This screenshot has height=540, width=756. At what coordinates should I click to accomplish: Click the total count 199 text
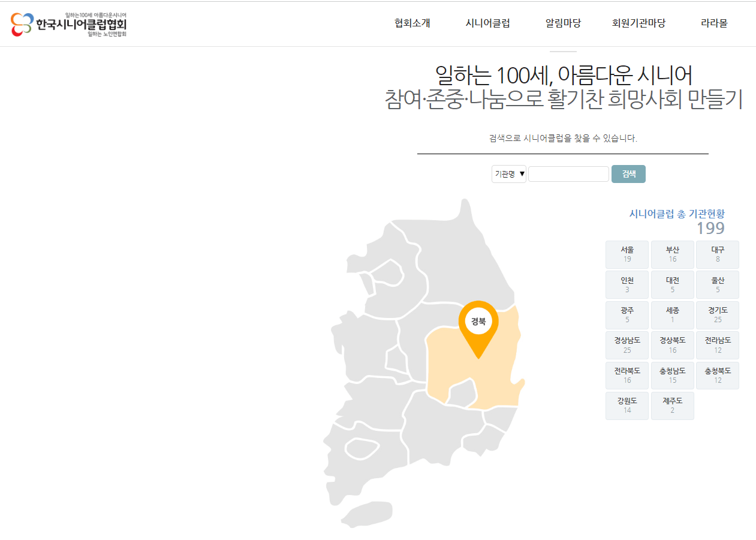point(710,229)
